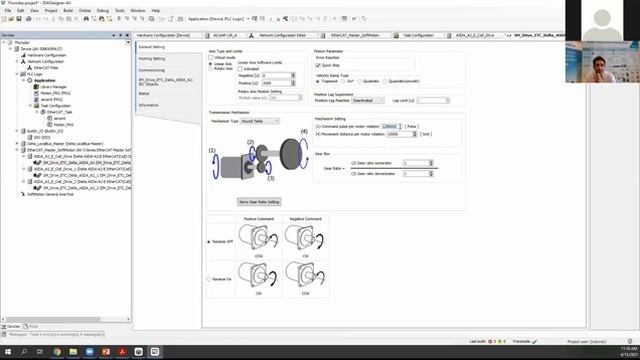The image size is (640, 360).
Task: Click the Open project folder icon
Action: (11, 19)
